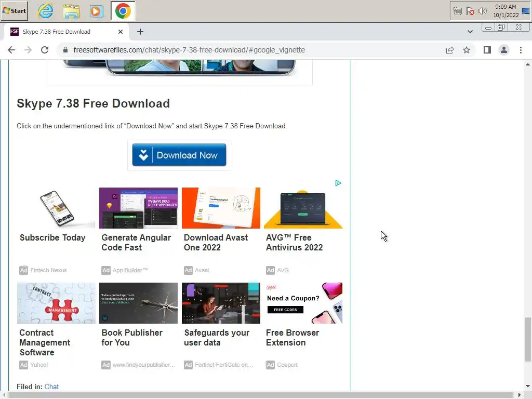Image resolution: width=532 pixels, height=399 pixels.
Task: Click the system clock showing 9:09 AM
Action: click(x=506, y=11)
